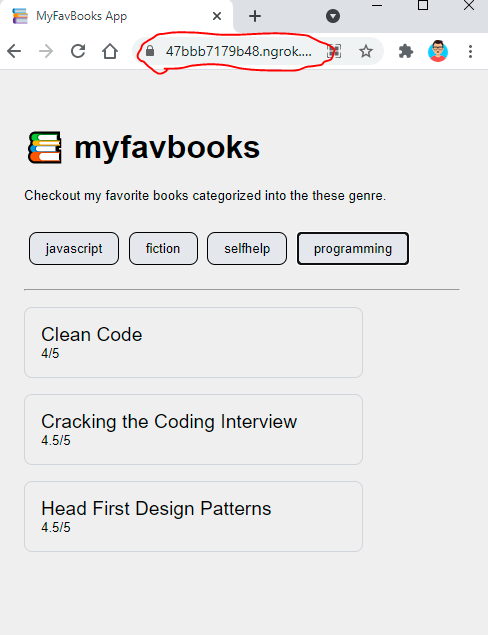Viewport: 488px width, 635px height.
Task: Go back using the browser back arrow
Action: pyautogui.click(x=14, y=51)
